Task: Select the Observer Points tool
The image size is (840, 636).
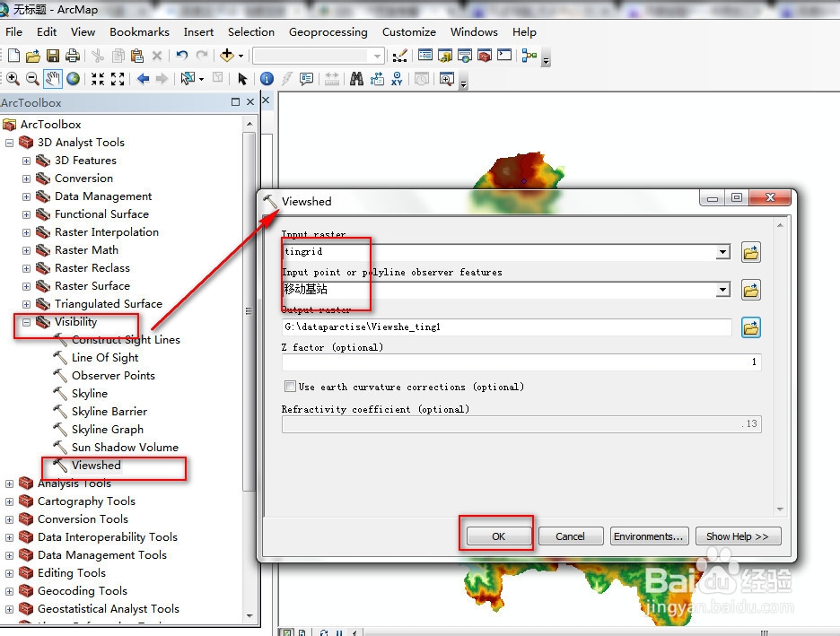Action: (x=113, y=375)
